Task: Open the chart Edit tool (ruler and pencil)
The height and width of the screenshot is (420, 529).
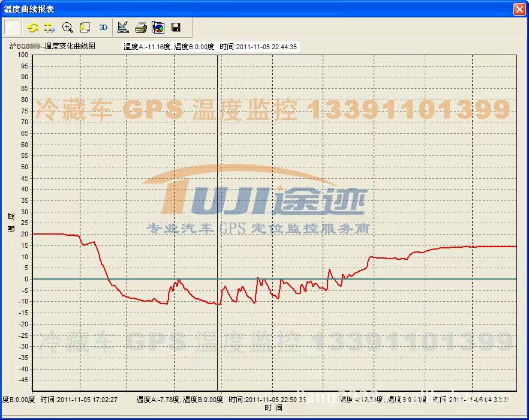Action: 123,28
